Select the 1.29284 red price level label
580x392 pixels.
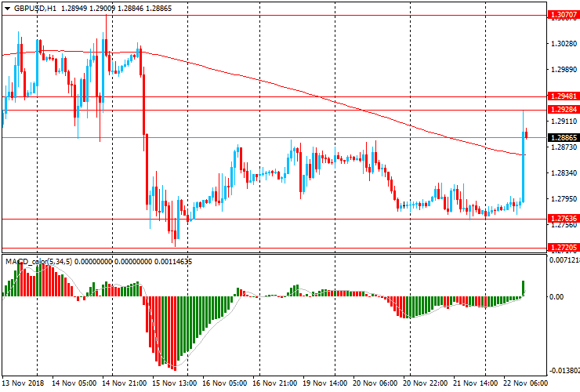pyautogui.click(x=564, y=110)
